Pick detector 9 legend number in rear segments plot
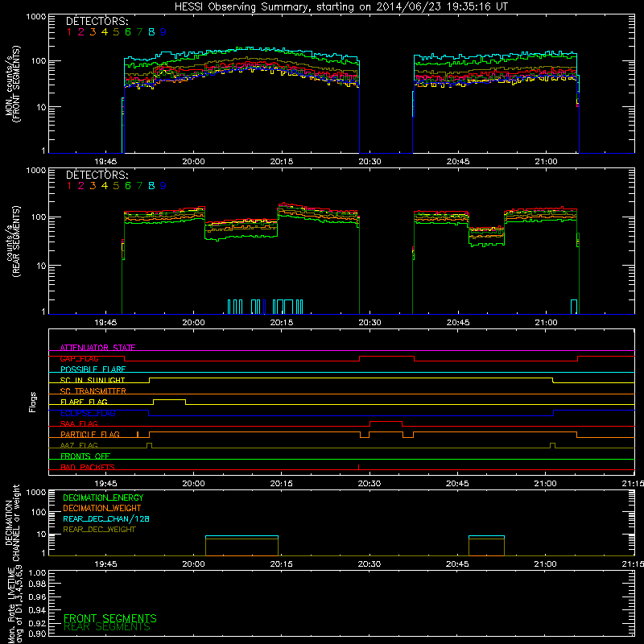The width and height of the screenshot is (644, 644). 163,186
